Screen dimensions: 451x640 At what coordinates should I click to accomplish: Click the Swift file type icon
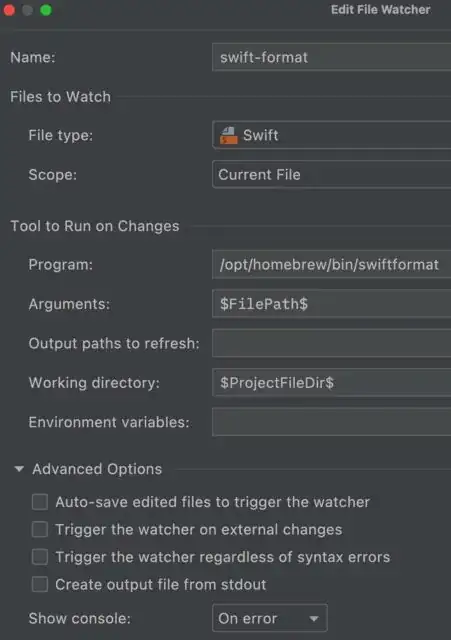(228, 136)
